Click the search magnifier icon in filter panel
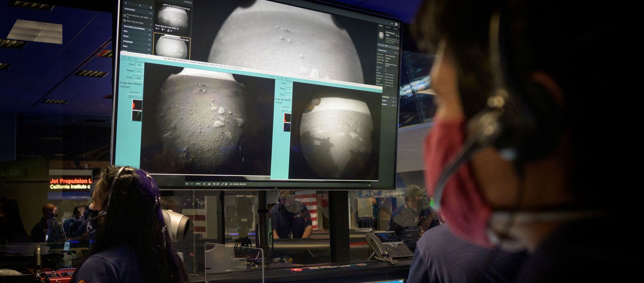This screenshot has width=644, height=283. [151, 7]
